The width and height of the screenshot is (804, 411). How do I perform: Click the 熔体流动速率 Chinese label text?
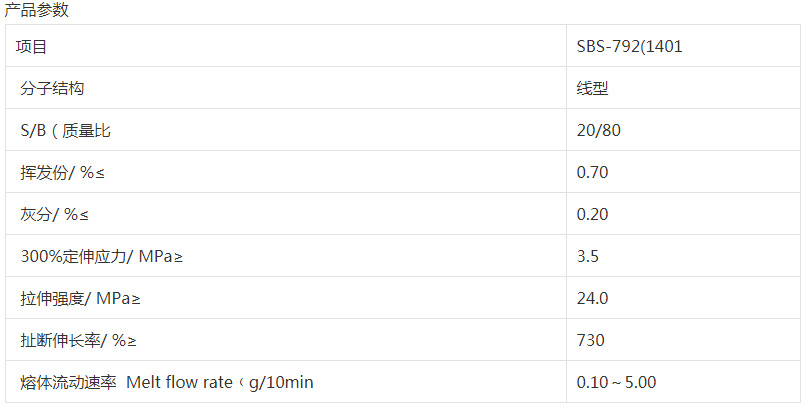pos(68,382)
